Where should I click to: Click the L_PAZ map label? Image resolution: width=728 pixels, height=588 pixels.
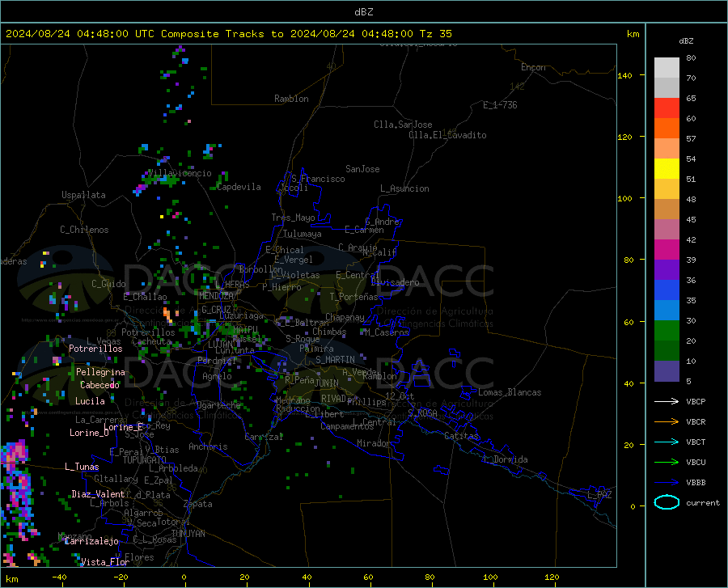point(599,495)
